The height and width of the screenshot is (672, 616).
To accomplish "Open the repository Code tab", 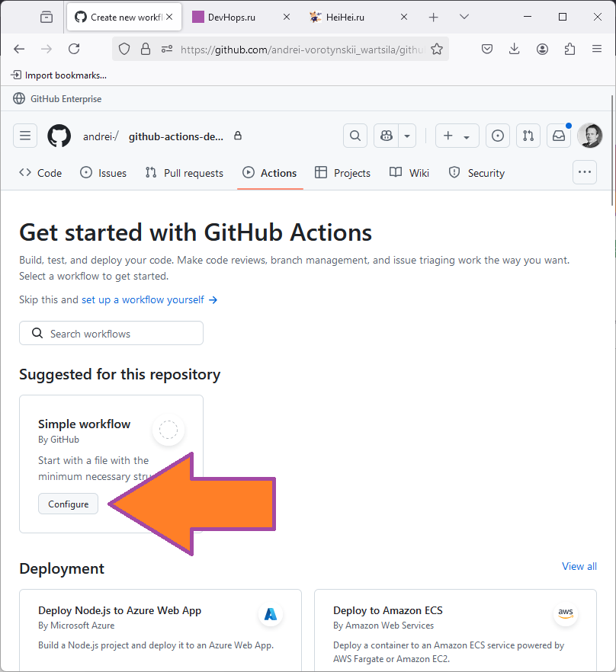I will pyautogui.click(x=40, y=173).
